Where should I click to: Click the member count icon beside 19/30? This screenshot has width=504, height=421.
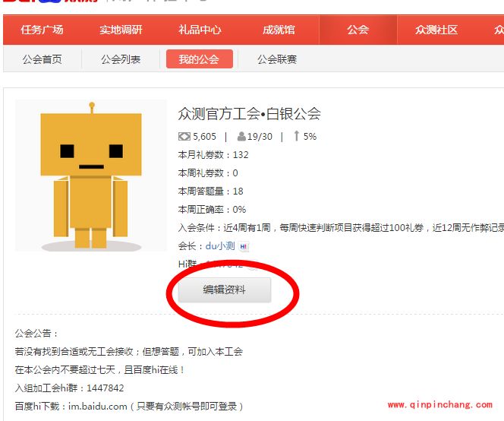[x=241, y=137]
